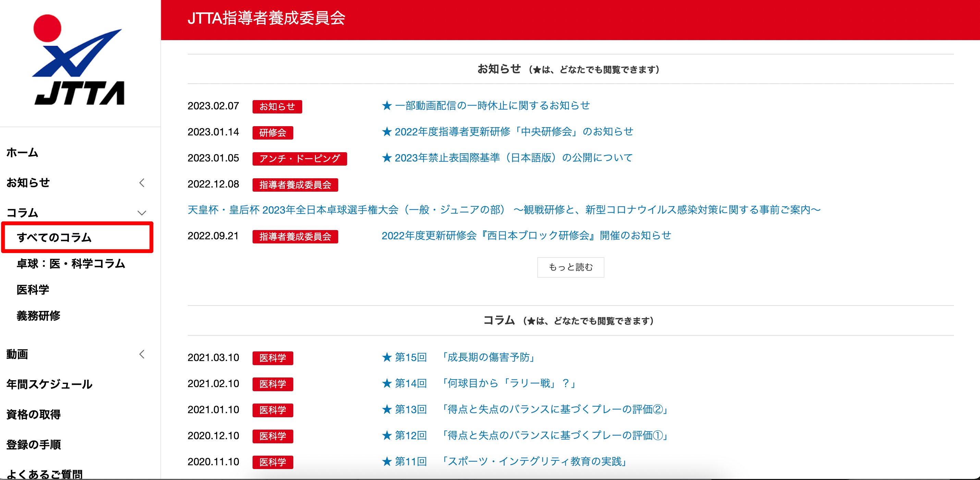This screenshot has width=980, height=480.
Task: Open 第12回 プレーの評価① column
Action: tap(525, 435)
